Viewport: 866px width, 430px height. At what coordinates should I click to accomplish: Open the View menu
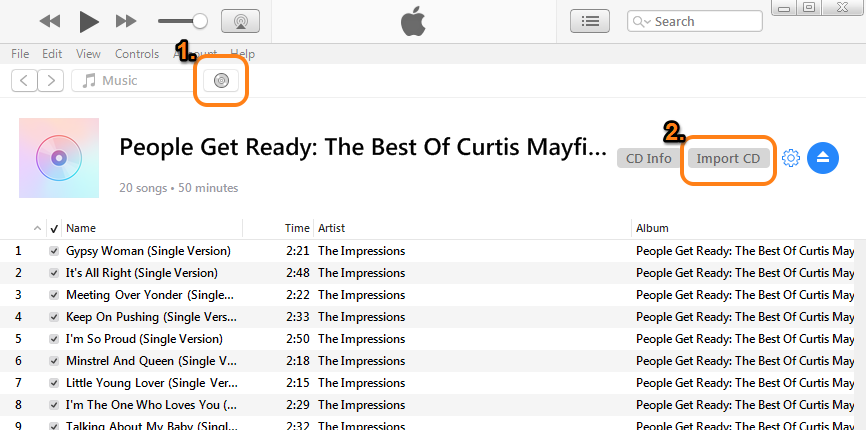(88, 54)
